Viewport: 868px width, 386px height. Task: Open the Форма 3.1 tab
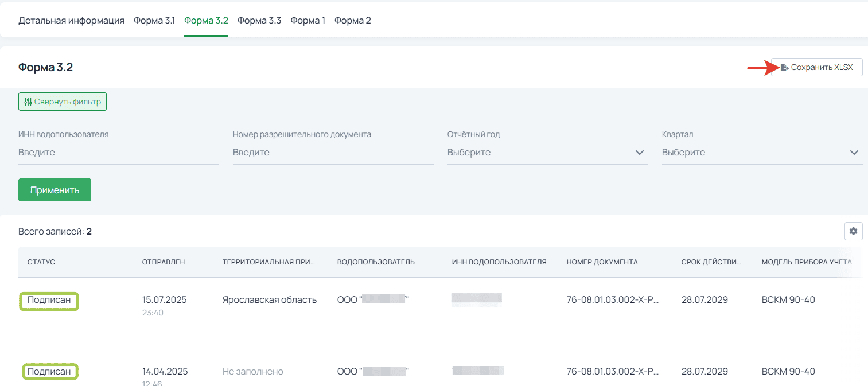click(154, 21)
